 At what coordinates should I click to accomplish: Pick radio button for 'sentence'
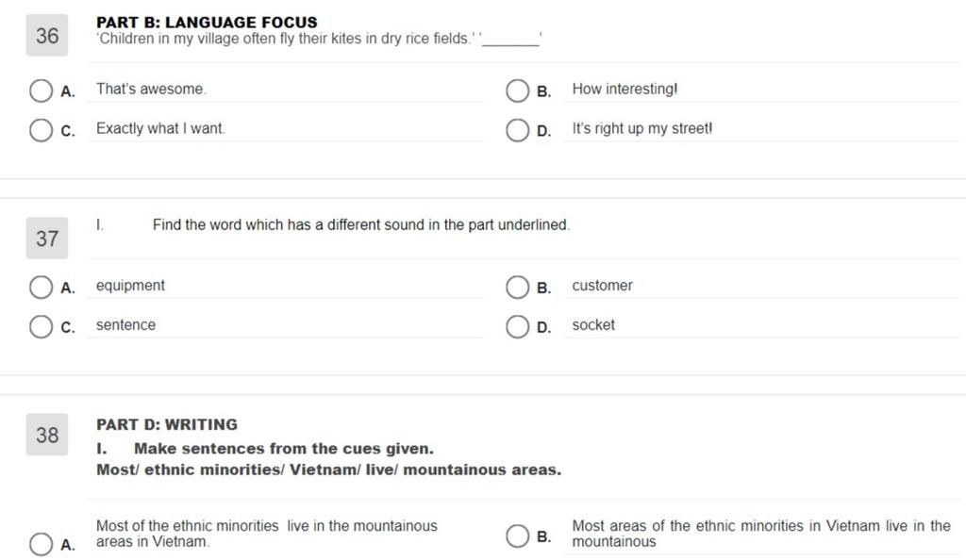point(41,327)
